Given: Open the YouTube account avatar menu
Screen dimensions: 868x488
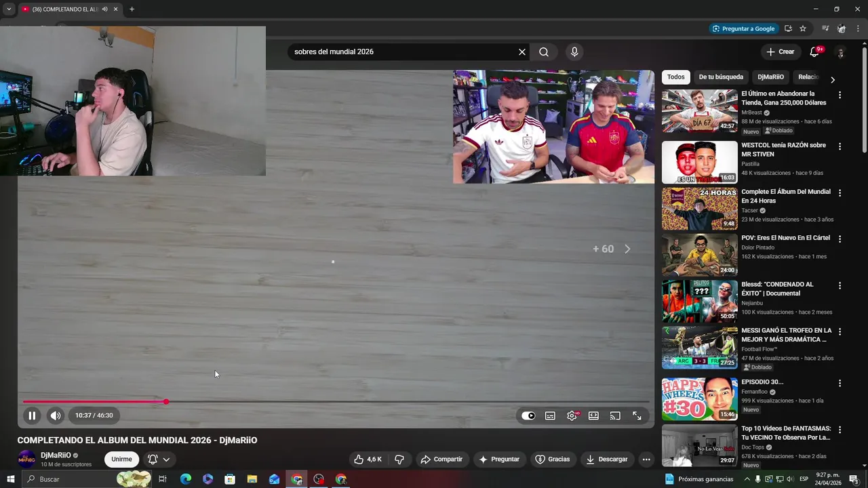Looking at the screenshot, I should click(x=840, y=52).
